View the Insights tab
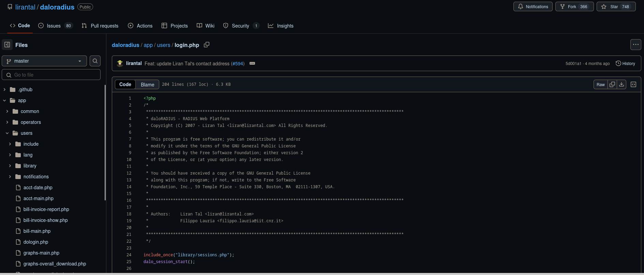This screenshot has width=644, height=275. tap(281, 26)
